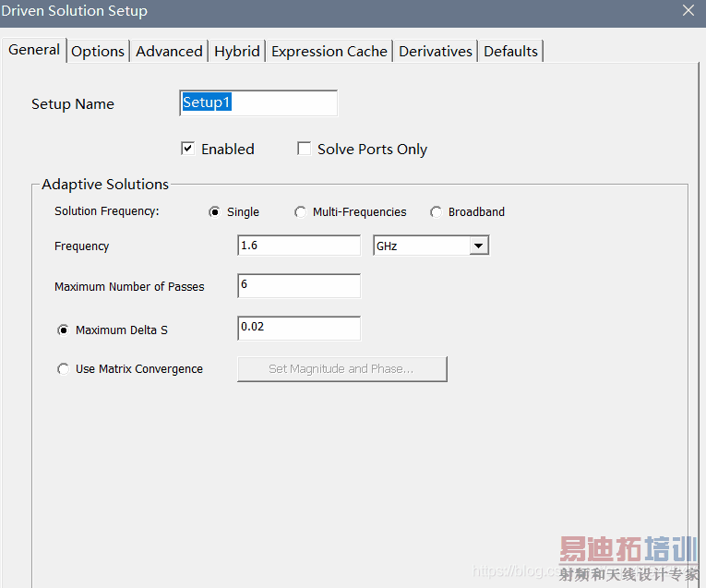Enable Solve Ports Only

305,149
